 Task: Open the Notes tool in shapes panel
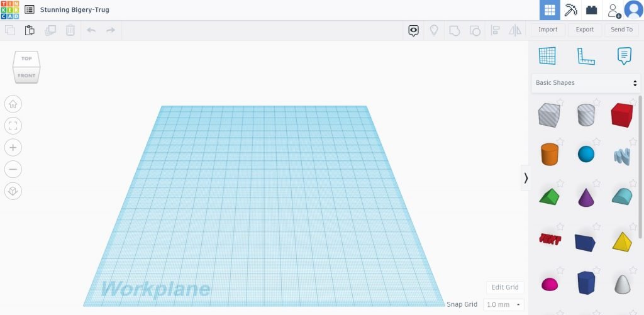coord(624,56)
